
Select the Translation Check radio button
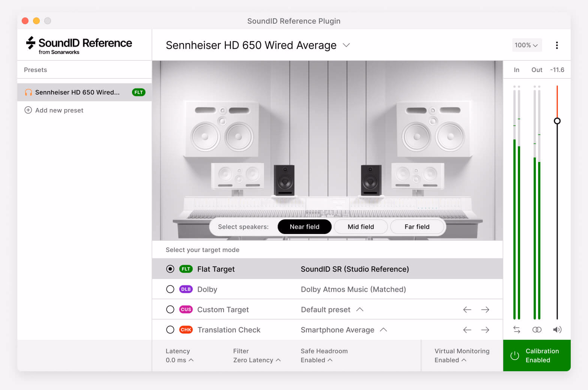click(170, 330)
